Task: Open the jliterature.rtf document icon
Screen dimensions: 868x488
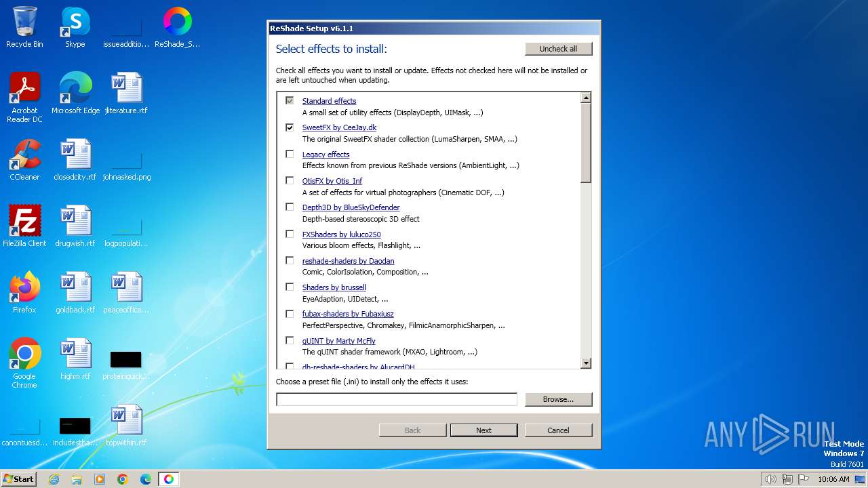Action: click(x=126, y=94)
